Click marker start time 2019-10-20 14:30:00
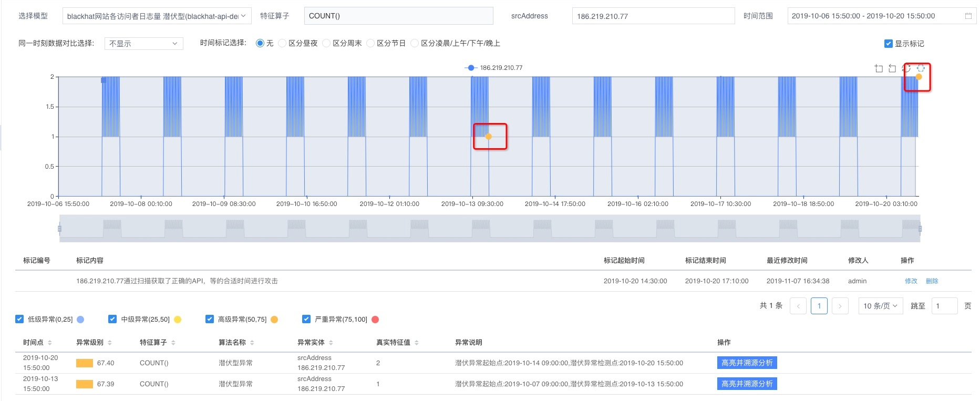This screenshot has width=980, height=401. 635,281
